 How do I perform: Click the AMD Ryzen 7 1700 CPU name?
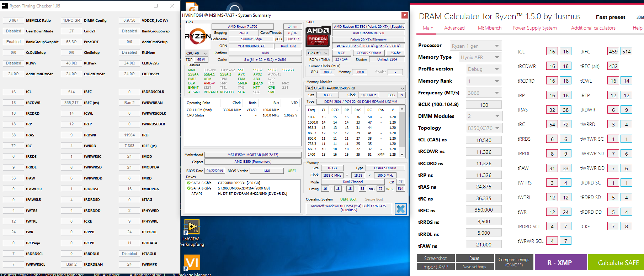(243, 27)
